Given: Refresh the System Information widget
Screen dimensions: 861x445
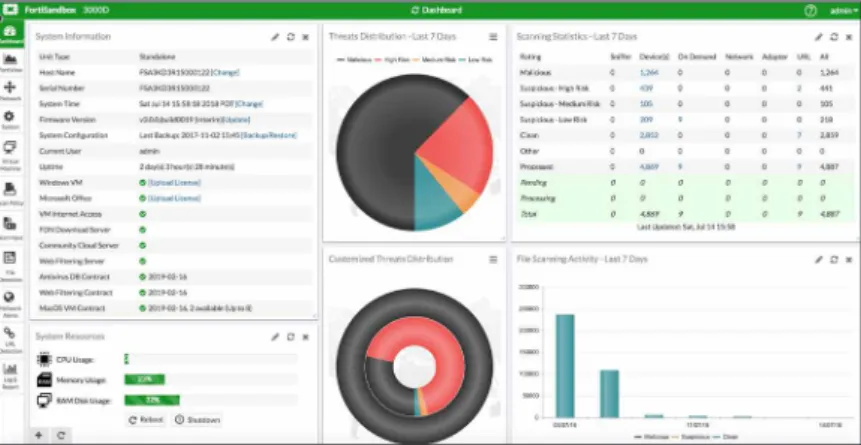Looking at the screenshot, I should point(290,37).
